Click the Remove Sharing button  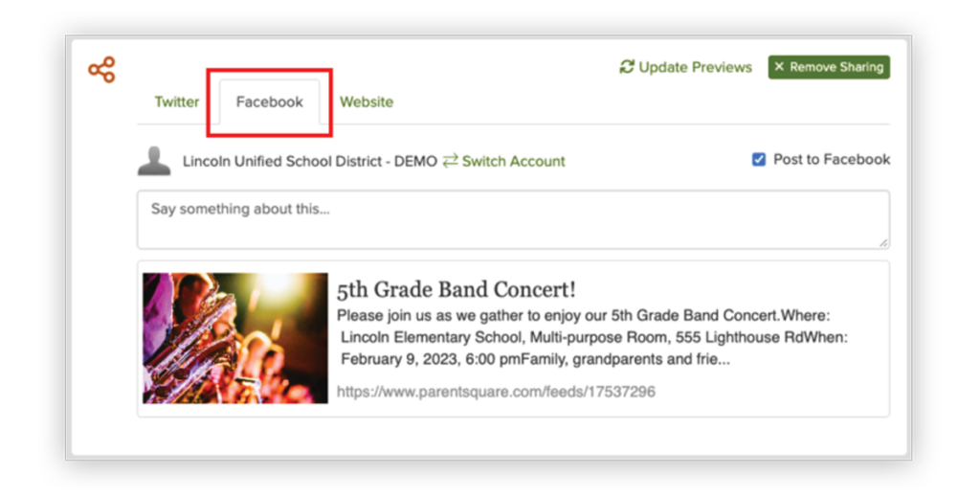click(x=829, y=67)
